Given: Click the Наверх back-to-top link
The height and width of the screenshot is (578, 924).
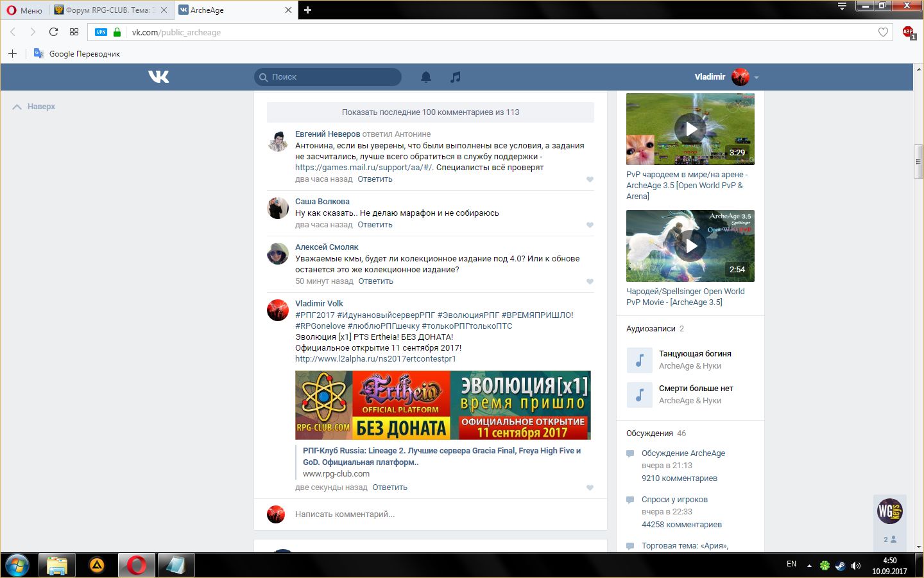Looking at the screenshot, I should (x=34, y=107).
